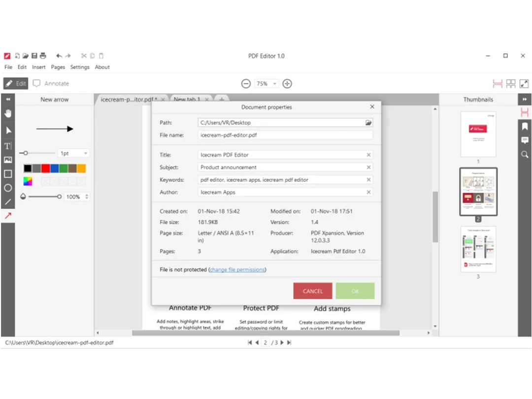
Task: Open the Bookmarks panel icon
Action: [525, 127]
